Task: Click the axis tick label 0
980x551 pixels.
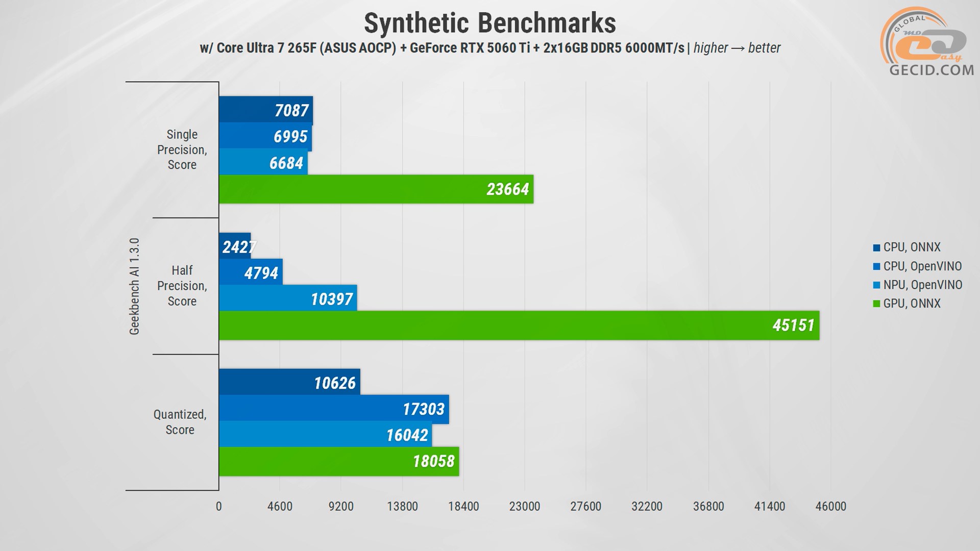Action: click(219, 507)
